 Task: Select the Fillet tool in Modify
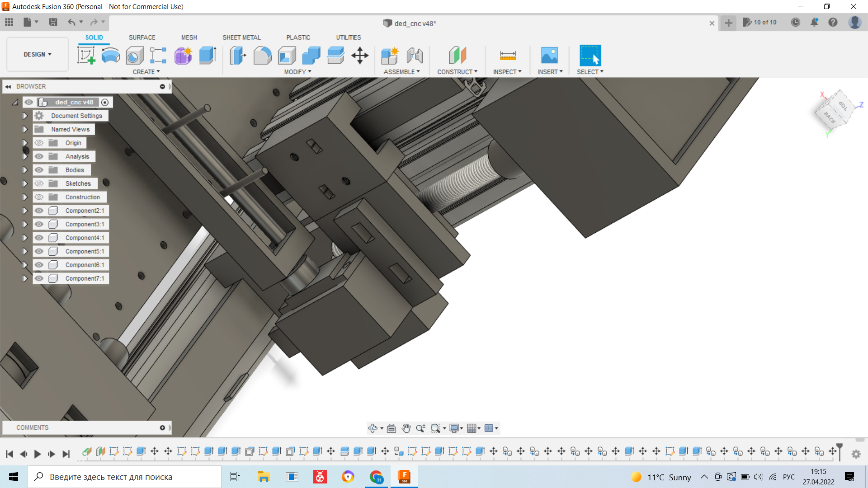click(x=262, y=56)
